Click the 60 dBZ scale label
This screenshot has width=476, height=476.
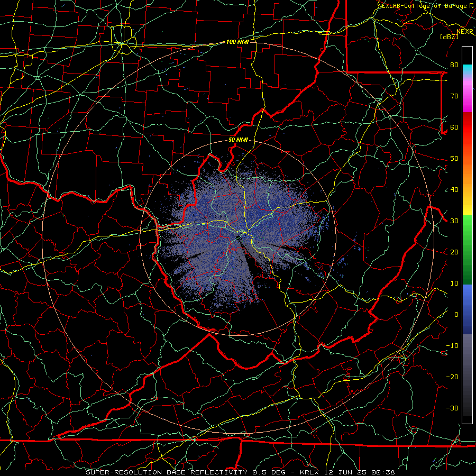454,127
